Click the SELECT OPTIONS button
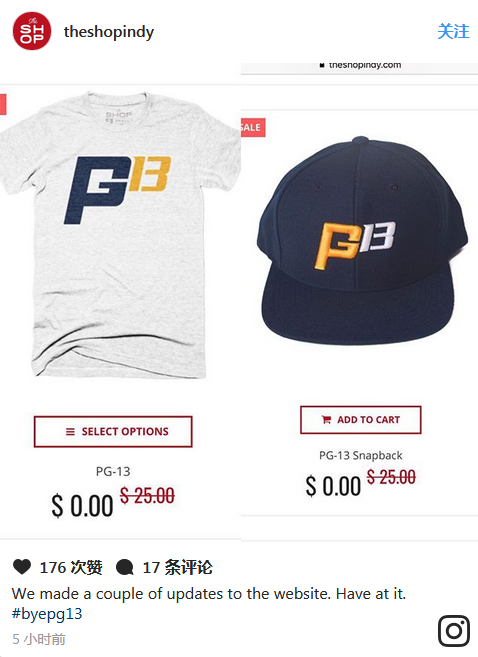This screenshot has width=478, height=657. click(113, 432)
